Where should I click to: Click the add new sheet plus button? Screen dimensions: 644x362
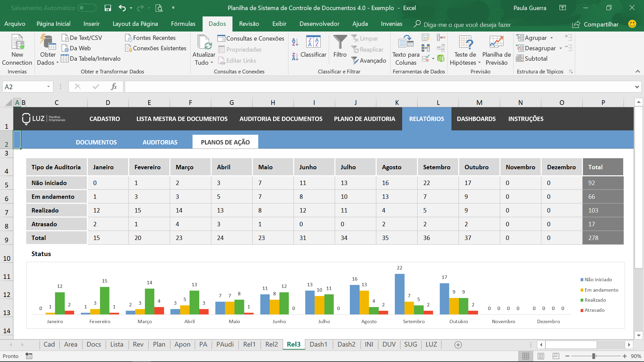click(458, 345)
